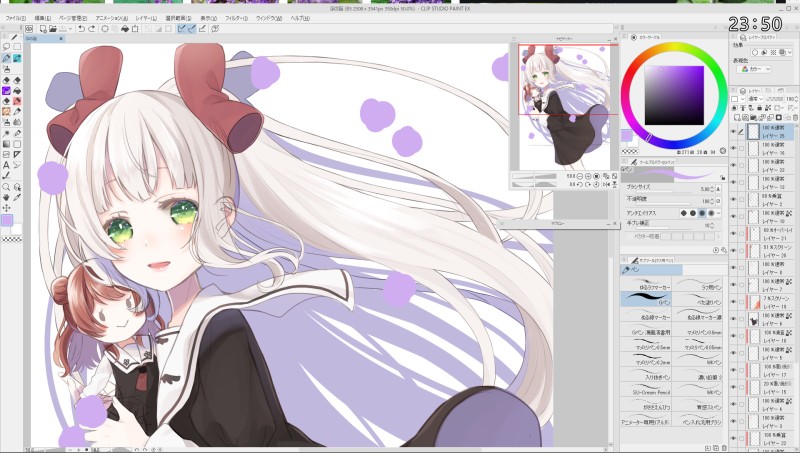Screen dimensions: 800x453
Task: Toggle snap to special ruler
Action: click(x=192, y=29)
